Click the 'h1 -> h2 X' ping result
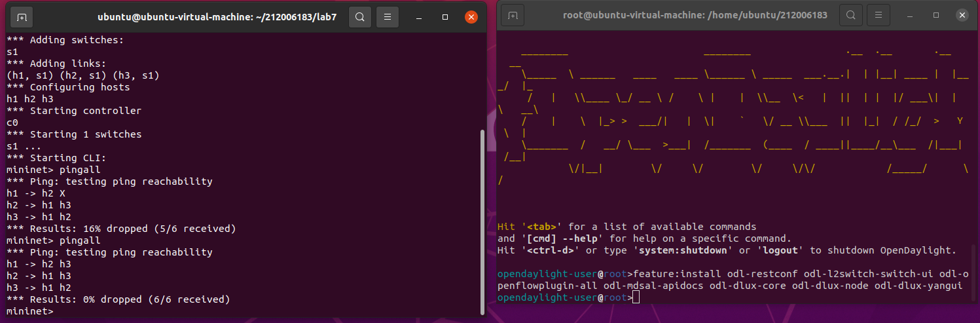The image size is (980, 323). coord(36,193)
